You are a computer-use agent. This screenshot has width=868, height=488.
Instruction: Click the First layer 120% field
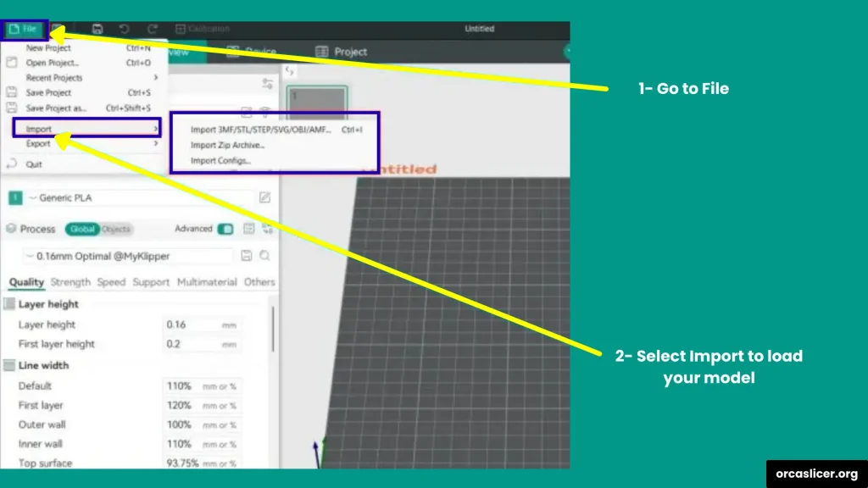[x=202, y=406]
